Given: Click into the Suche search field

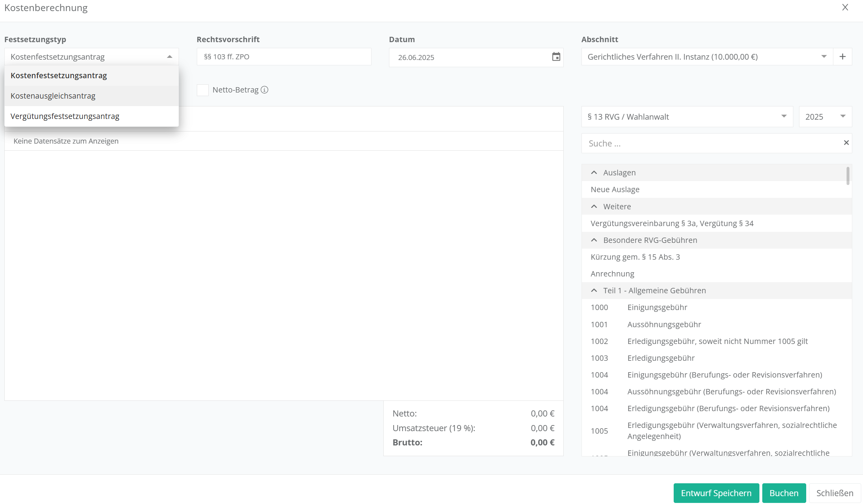Looking at the screenshot, I should tap(711, 144).
